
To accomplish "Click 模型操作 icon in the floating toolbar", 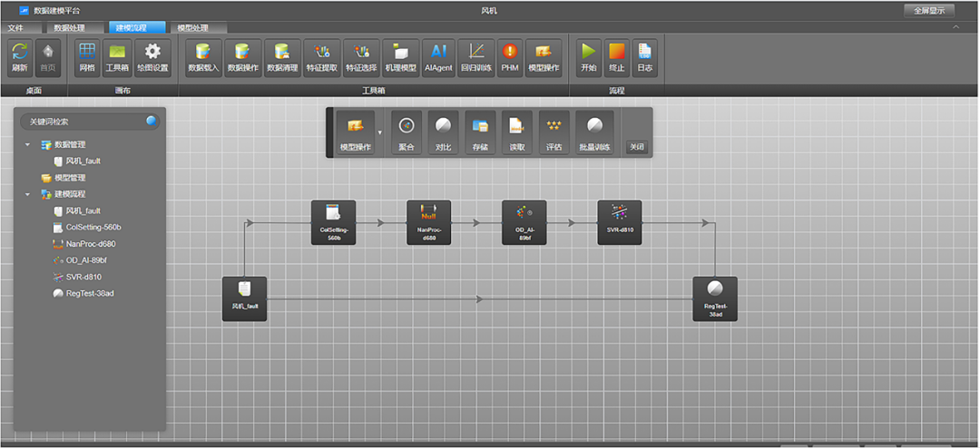I will 356,132.
